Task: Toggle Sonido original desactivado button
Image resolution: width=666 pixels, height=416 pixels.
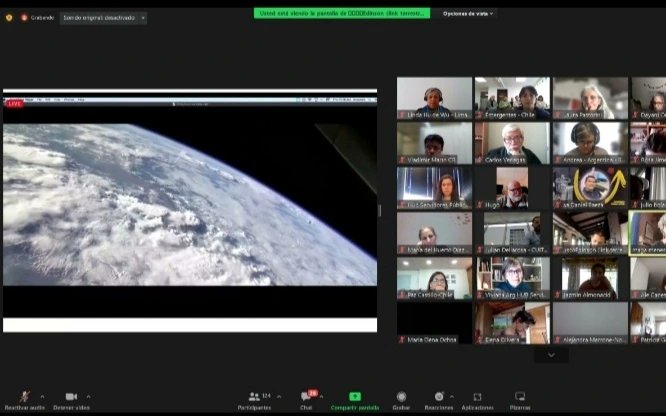Action: pyautogui.click(x=99, y=18)
